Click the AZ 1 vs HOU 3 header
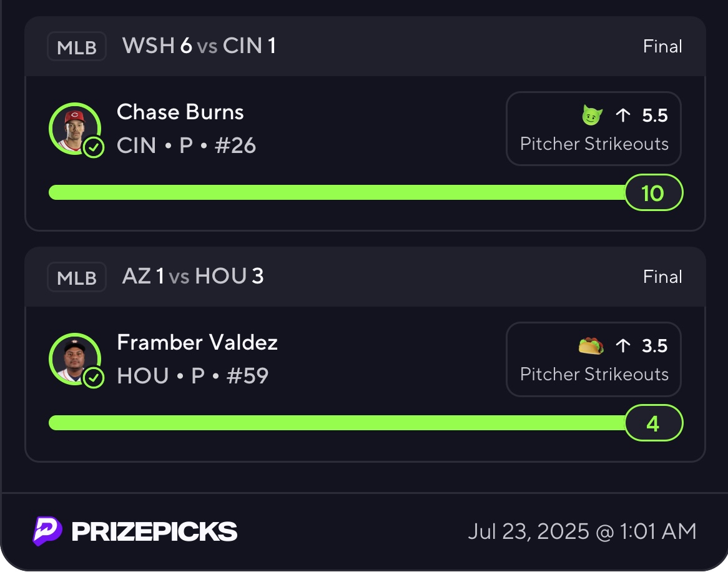The height and width of the screenshot is (572, 728). [x=193, y=276]
